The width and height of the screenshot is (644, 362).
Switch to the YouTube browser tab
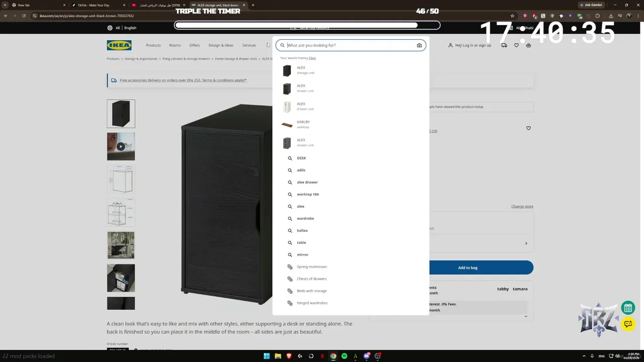158,5
